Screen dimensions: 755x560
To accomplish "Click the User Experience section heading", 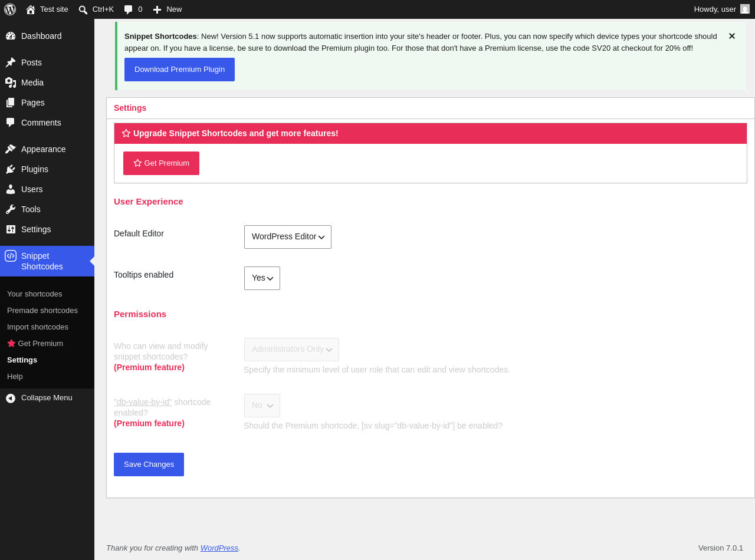I will (149, 202).
